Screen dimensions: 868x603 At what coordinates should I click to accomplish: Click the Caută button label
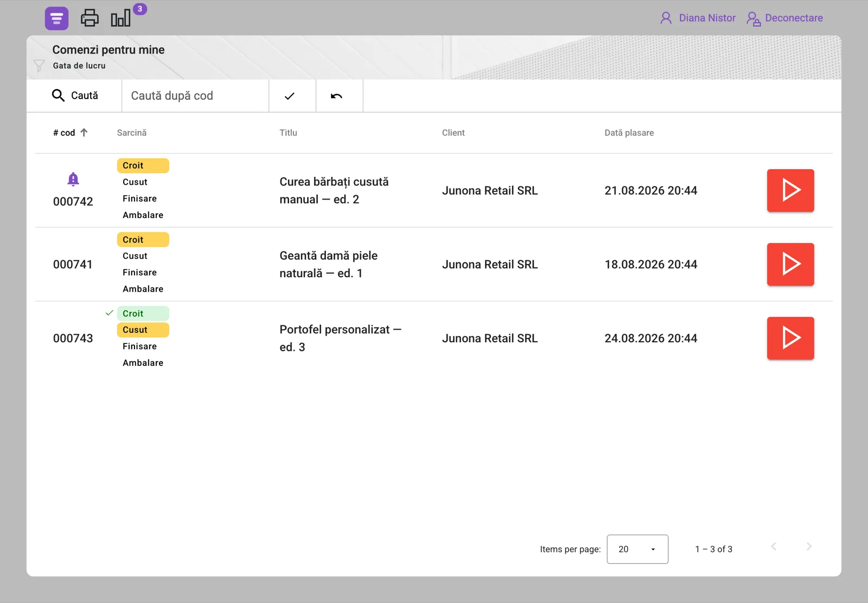pyautogui.click(x=85, y=95)
